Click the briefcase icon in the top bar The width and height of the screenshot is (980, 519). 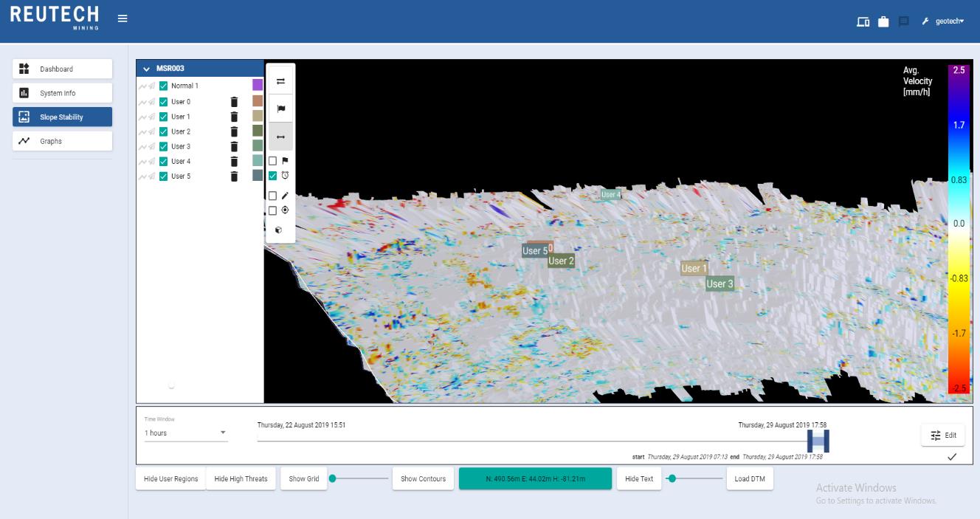pos(883,21)
